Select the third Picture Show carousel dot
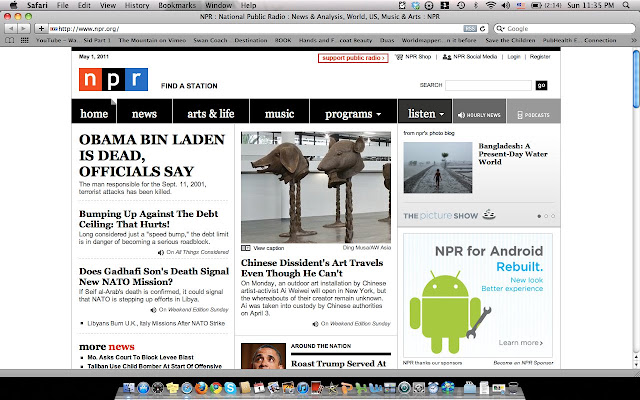This screenshot has width=640, height=400. (x=553, y=216)
